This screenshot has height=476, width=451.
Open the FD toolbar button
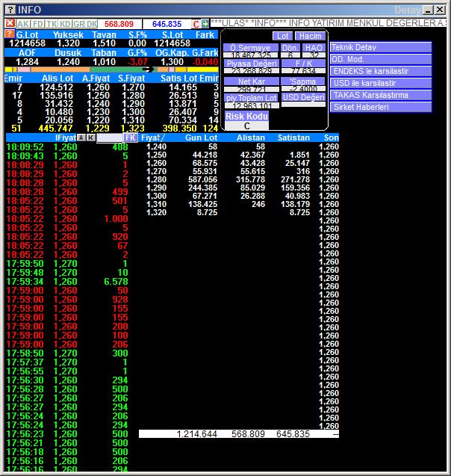coord(38,24)
